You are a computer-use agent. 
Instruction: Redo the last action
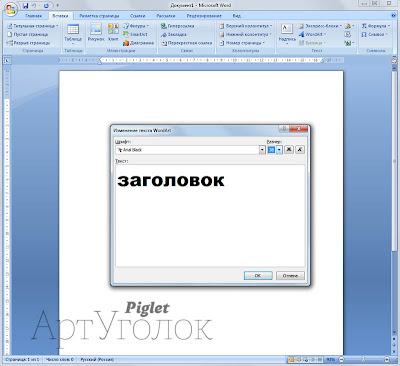(46, 6)
